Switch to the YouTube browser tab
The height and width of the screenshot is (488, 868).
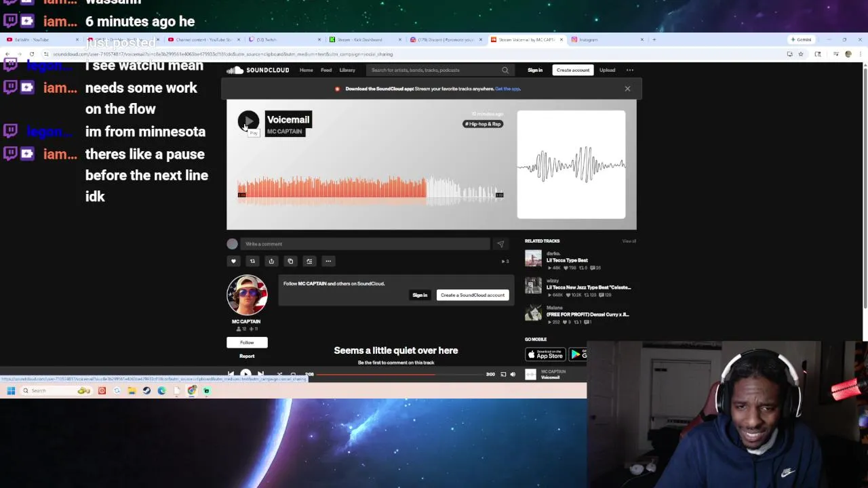coord(42,39)
